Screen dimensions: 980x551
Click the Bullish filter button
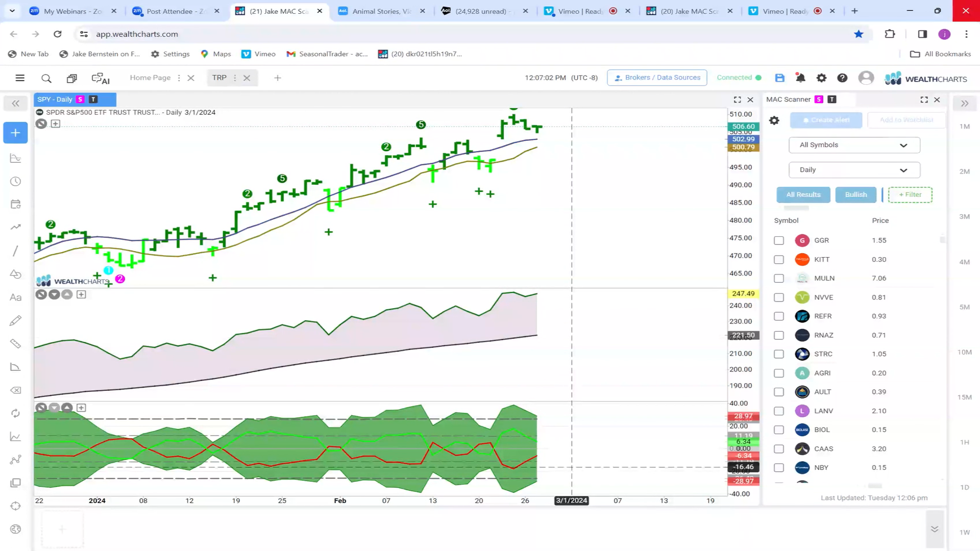(x=856, y=194)
